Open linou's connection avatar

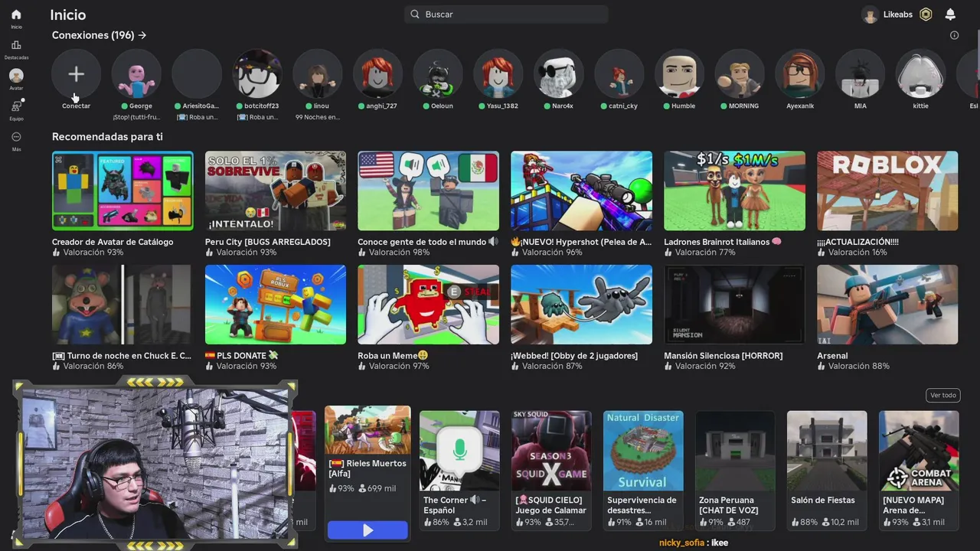pos(317,74)
